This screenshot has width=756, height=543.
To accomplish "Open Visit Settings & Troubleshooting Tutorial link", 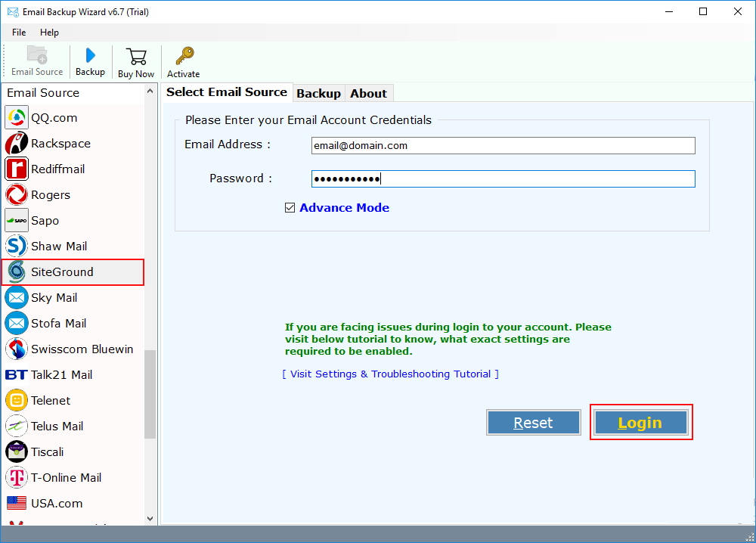I will 391,374.
